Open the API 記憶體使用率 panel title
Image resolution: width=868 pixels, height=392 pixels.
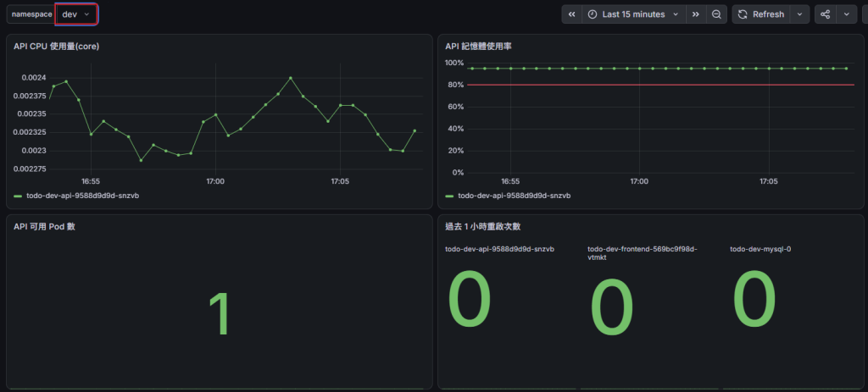pos(478,47)
